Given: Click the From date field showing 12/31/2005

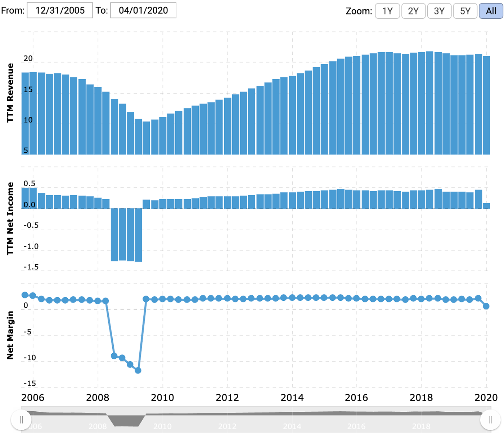Looking at the screenshot, I should pyautogui.click(x=60, y=10).
